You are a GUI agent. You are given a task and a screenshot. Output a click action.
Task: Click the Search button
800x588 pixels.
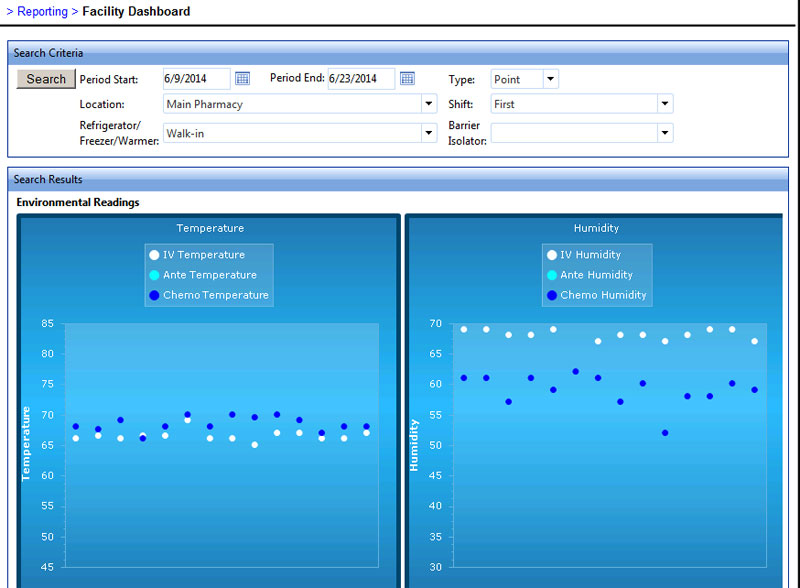pyautogui.click(x=45, y=78)
